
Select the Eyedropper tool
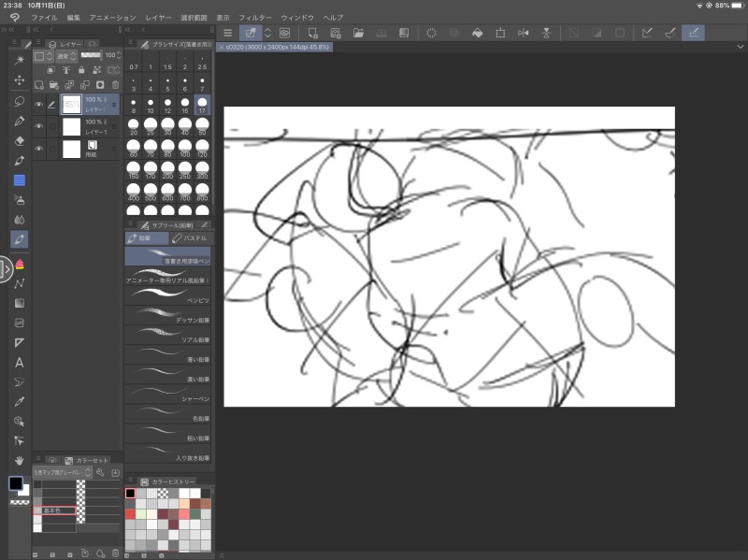tap(19, 402)
